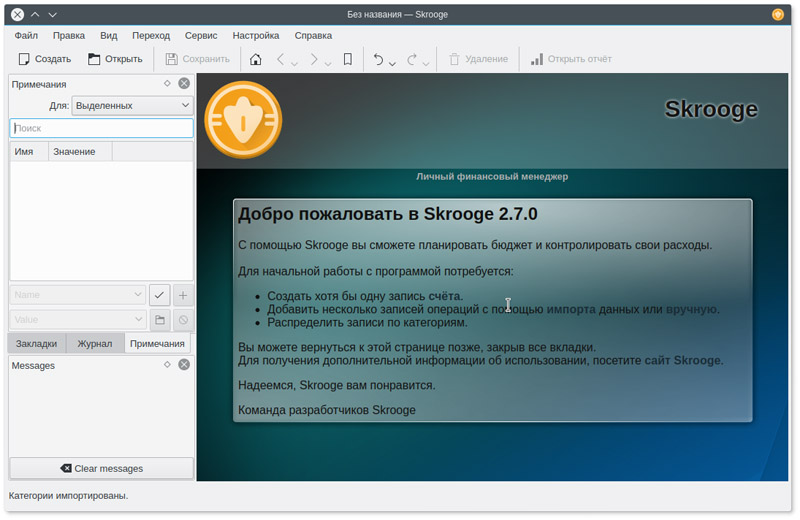This screenshot has height=520, width=800.
Task: Float the Примечания panel with diamond icon
Action: (167, 83)
